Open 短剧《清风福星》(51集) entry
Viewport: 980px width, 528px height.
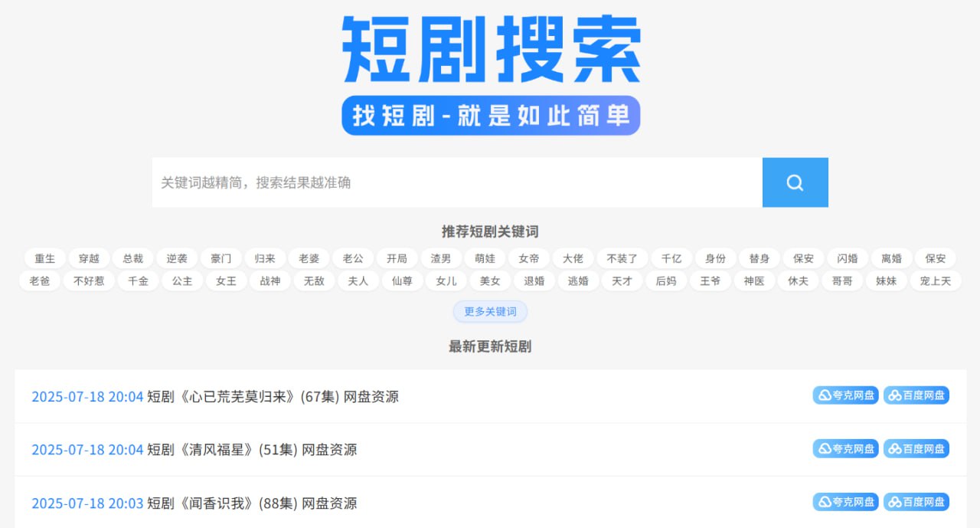coord(251,450)
